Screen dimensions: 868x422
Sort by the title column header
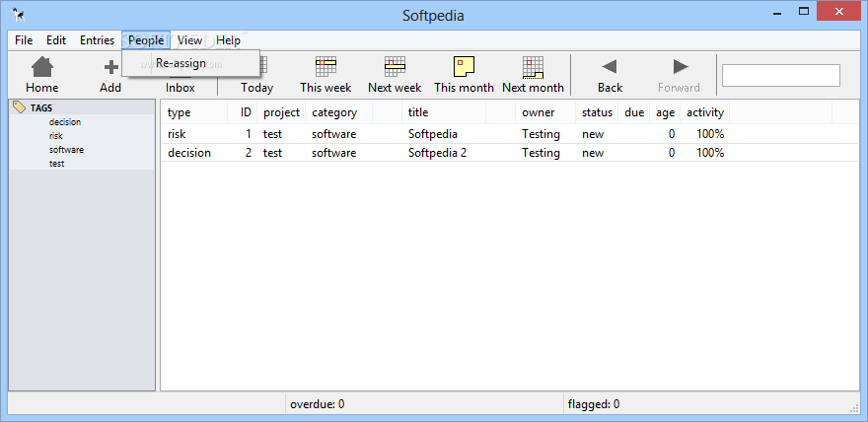click(x=444, y=112)
